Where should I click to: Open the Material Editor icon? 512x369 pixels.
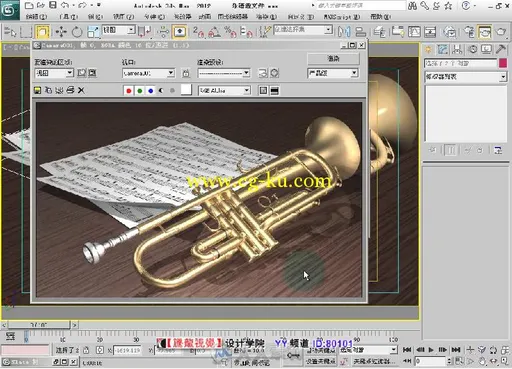[450, 32]
